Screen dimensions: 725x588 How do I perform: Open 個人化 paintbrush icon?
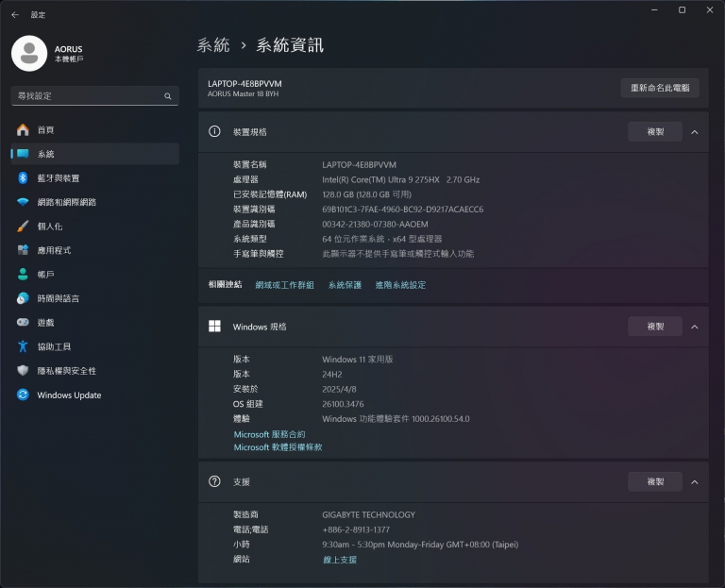click(23, 227)
